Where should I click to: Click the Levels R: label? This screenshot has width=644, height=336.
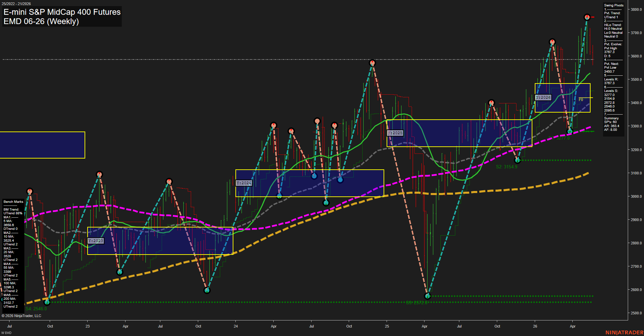click(611, 79)
